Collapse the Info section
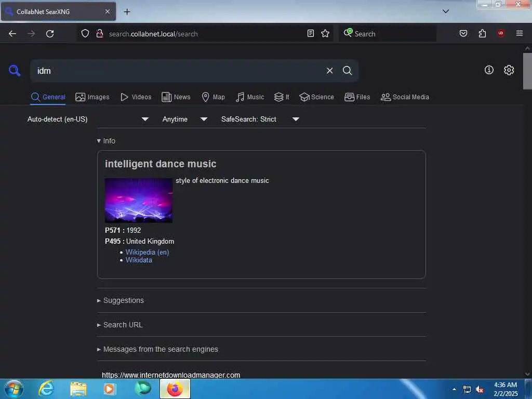 [x=106, y=141]
